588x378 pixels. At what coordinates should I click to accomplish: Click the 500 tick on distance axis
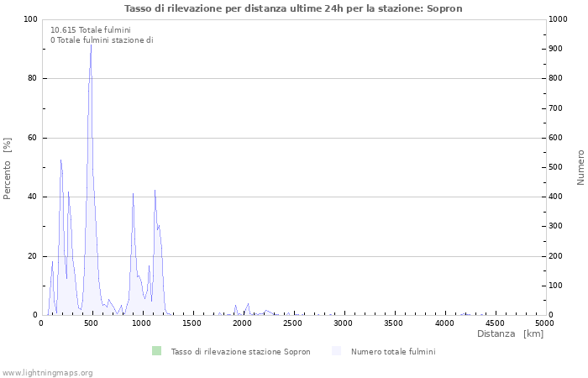coord(91,323)
